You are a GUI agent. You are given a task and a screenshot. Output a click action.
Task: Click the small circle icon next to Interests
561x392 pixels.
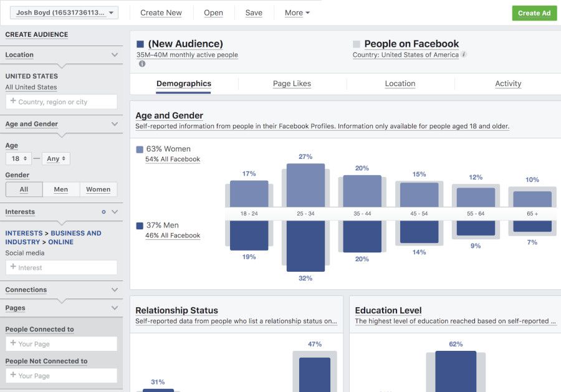coord(103,212)
